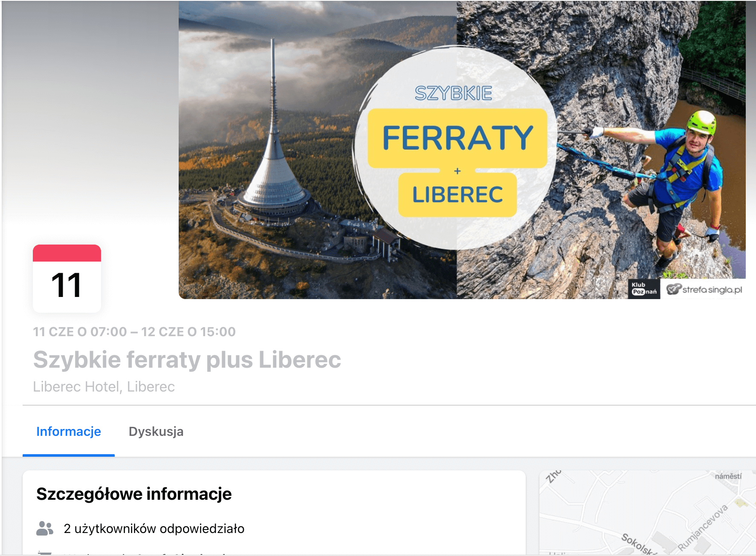Click the calendar date icon showing 11
This screenshot has width=756, height=556.
point(67,279)
